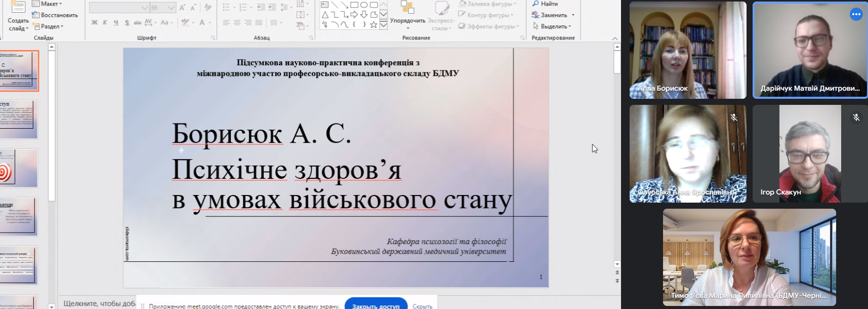Screen dimensions: 868x309
Task: Open the font size 66 combo box
Action: [163, 8]
